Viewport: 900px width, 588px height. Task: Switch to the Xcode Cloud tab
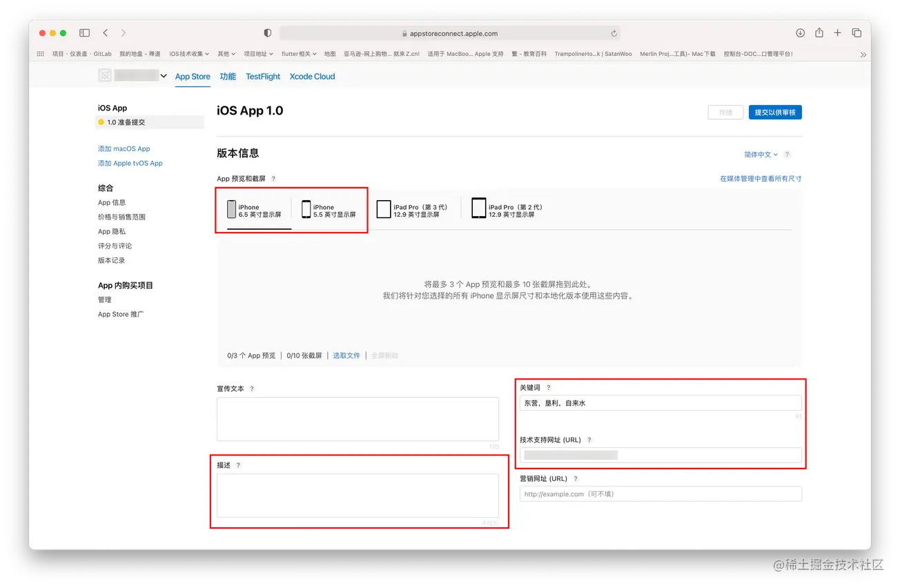tap(312, 77)
